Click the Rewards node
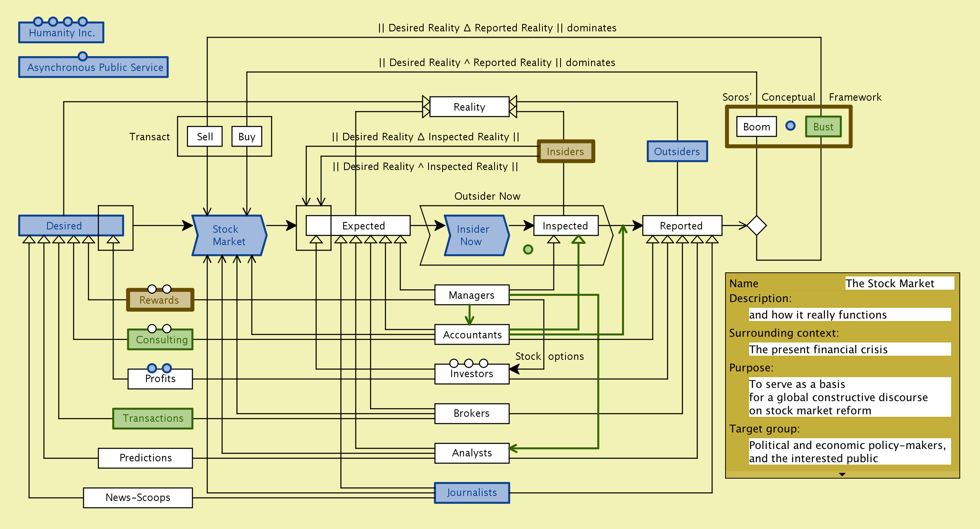 [x=159, y=300]
